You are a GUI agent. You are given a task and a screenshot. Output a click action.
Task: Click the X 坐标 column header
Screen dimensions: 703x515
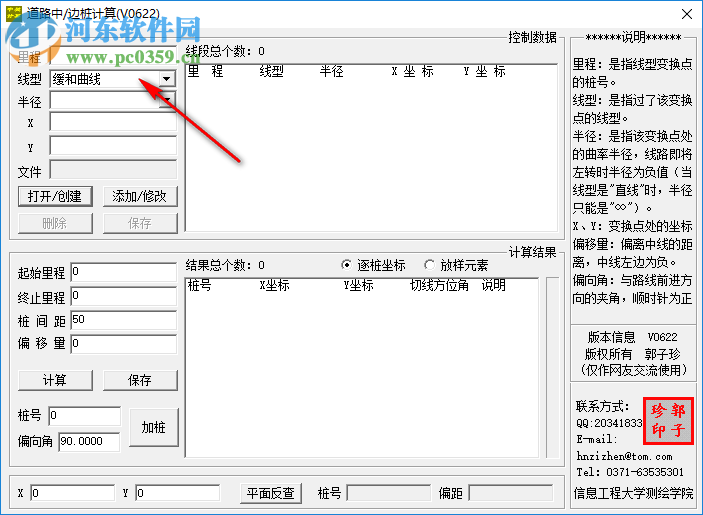(412, 71)
